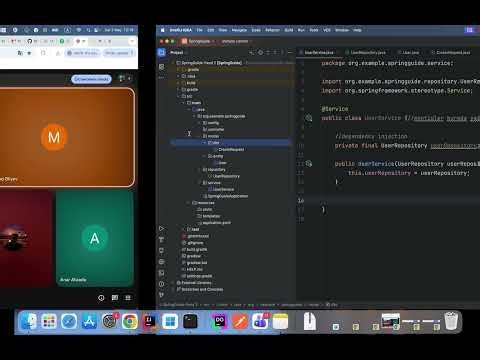This screenshot has width=480, height=360.
Task: Open Launchpad from the Dock
Action: tap(49, 322)
